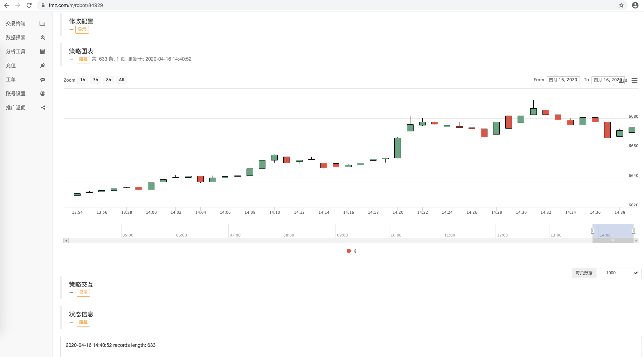The width and height of the screenshot is (644, 357).
Task: Hide the status info section
Action: coord(83,322)
